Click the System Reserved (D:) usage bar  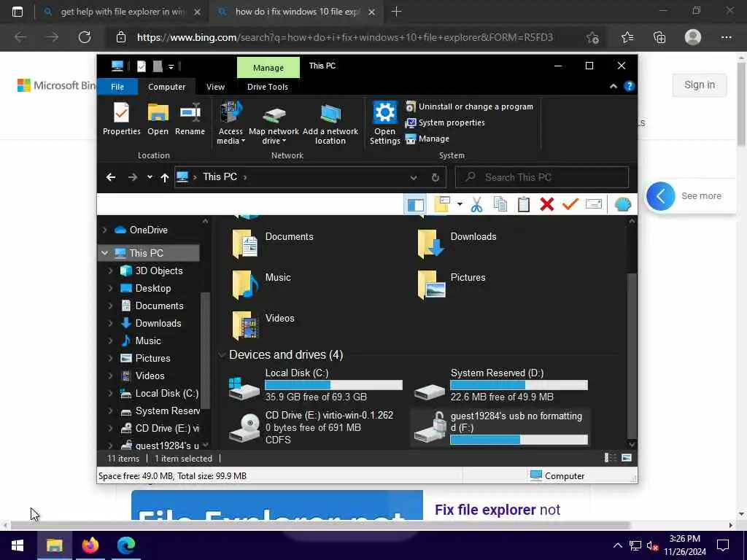click(519, 385)
